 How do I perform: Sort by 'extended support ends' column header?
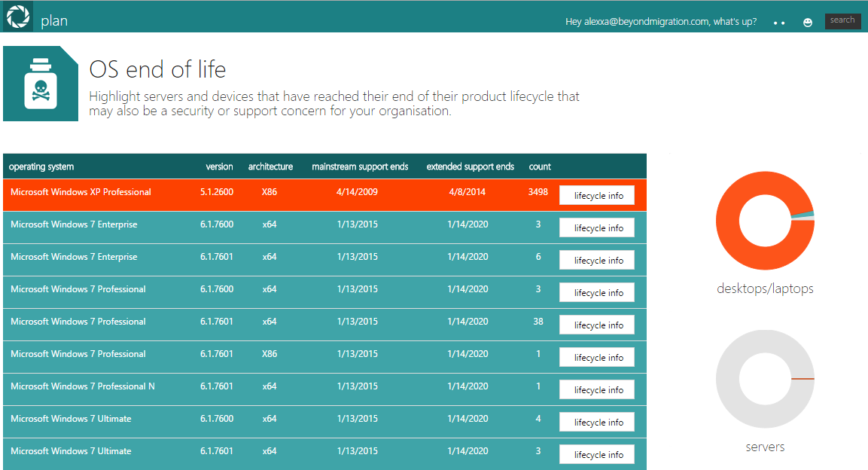470,166
